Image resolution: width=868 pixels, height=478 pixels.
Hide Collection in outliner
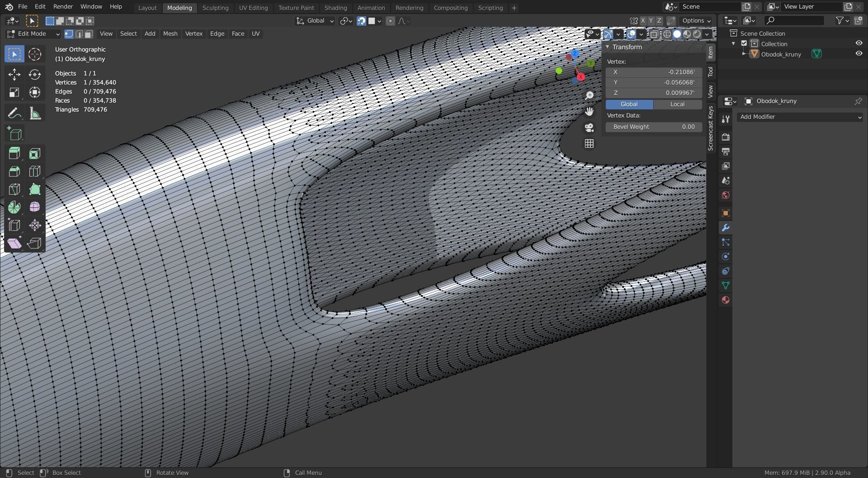coord(859,43)
